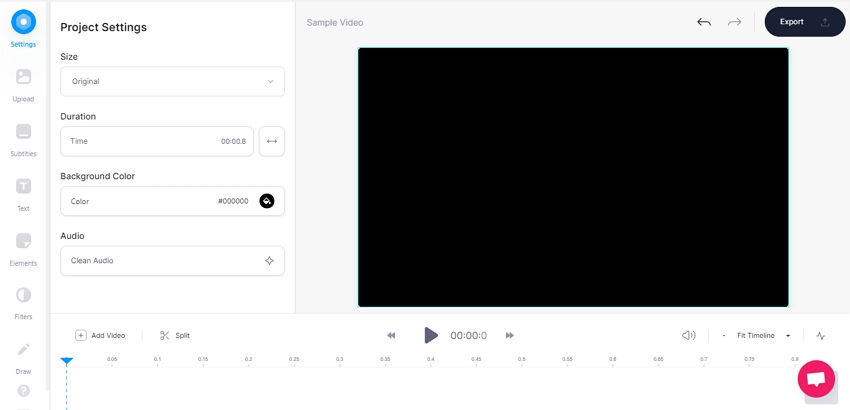850x410 pixels.
Task: Open the pink chat support bubble
Action: pyautogui.click(x=816, y=379)
